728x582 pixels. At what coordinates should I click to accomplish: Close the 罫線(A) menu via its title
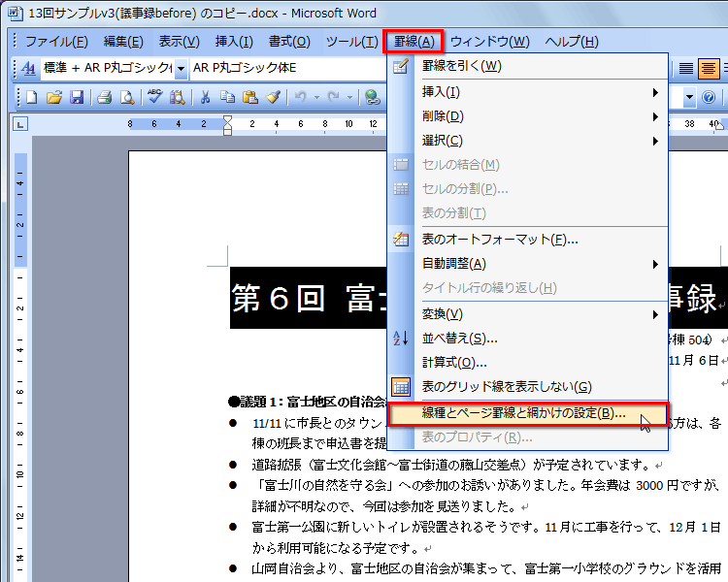tap(414, 42)
